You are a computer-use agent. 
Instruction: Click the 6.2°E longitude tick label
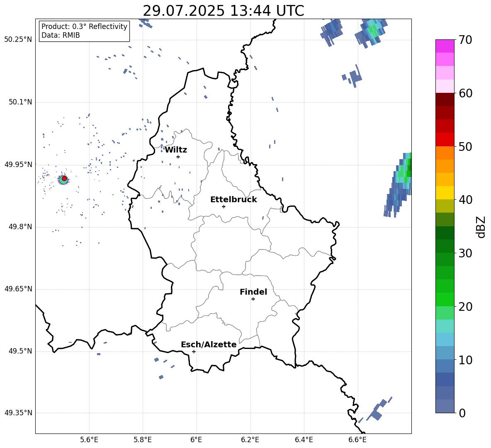point(250,440)
